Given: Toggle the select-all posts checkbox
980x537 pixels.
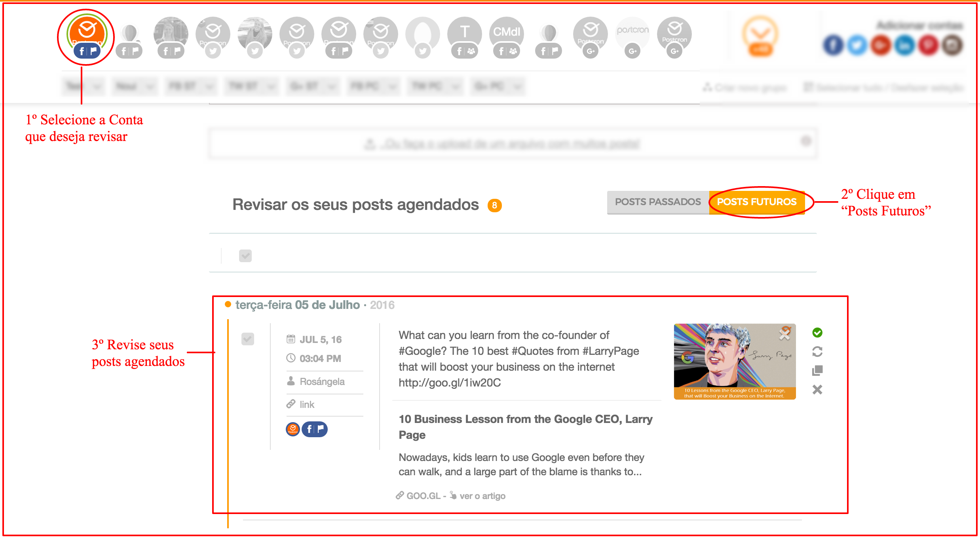Looking at the screenshot, I should point(245,256).
